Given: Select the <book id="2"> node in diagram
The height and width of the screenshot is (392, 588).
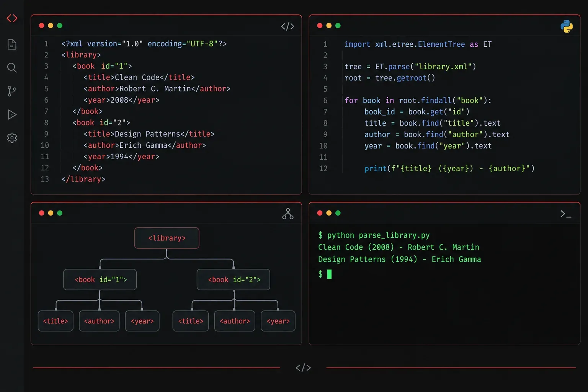Looking at the screenshot, I should pyautogui.click(x=234, y=279).
